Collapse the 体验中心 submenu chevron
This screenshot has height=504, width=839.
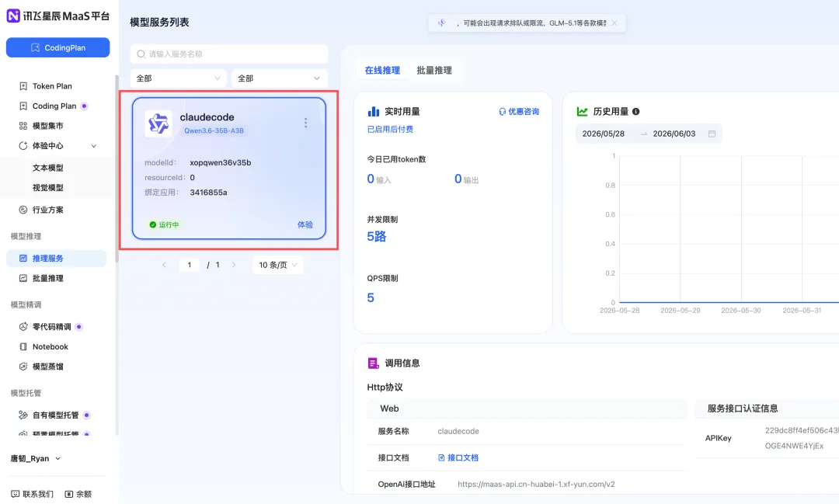[x=94, y=146]
